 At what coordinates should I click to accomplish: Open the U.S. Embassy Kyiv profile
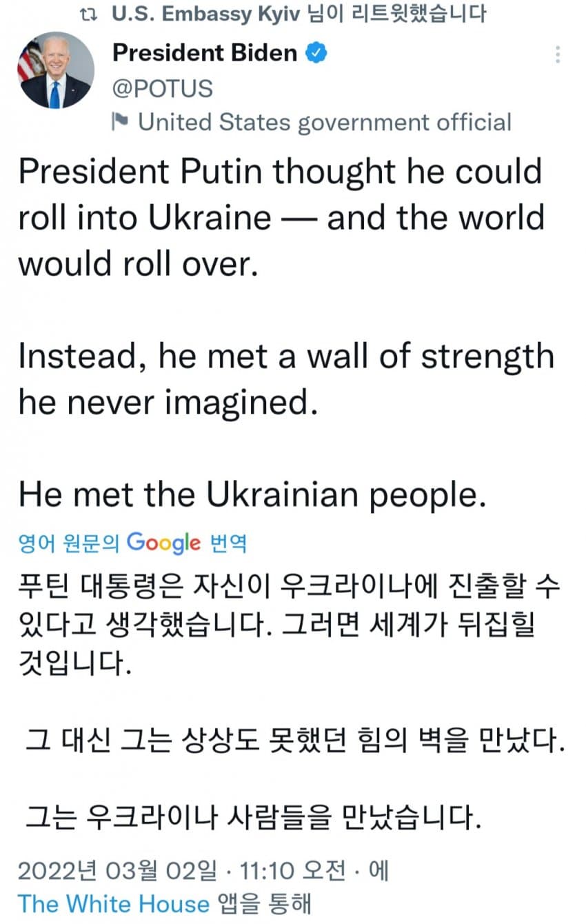(x=206, y=14)
